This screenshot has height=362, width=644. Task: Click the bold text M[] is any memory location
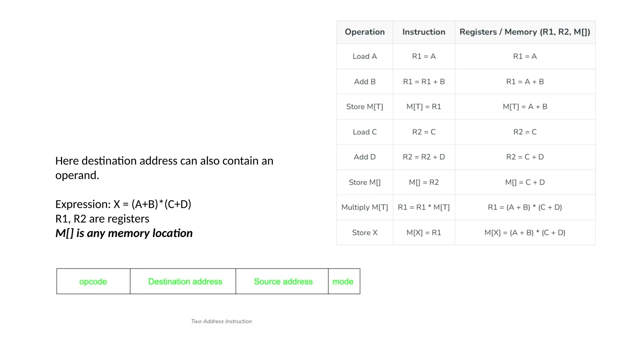point(124,233)
